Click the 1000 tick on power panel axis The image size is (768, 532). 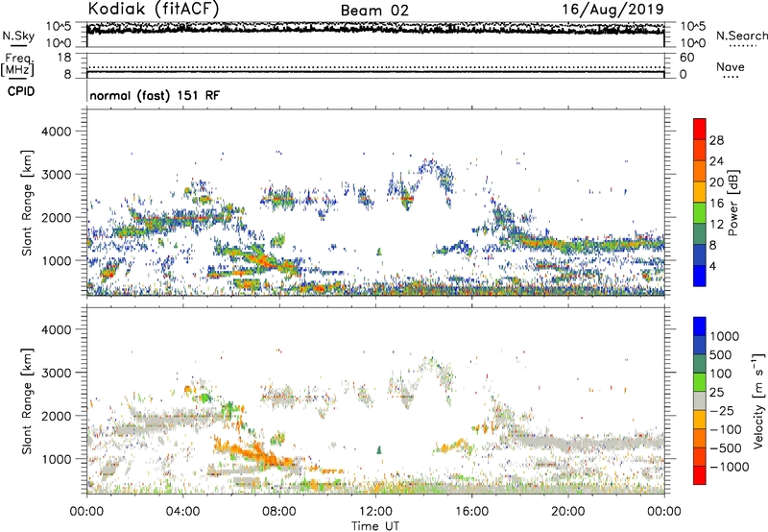[x=57, y=260]
